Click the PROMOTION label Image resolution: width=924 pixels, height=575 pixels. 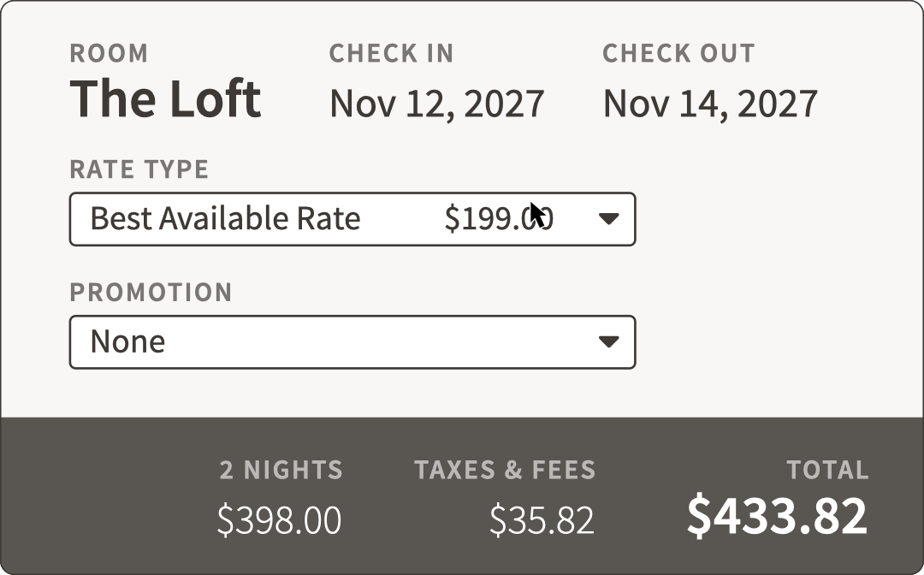point(151,292)
